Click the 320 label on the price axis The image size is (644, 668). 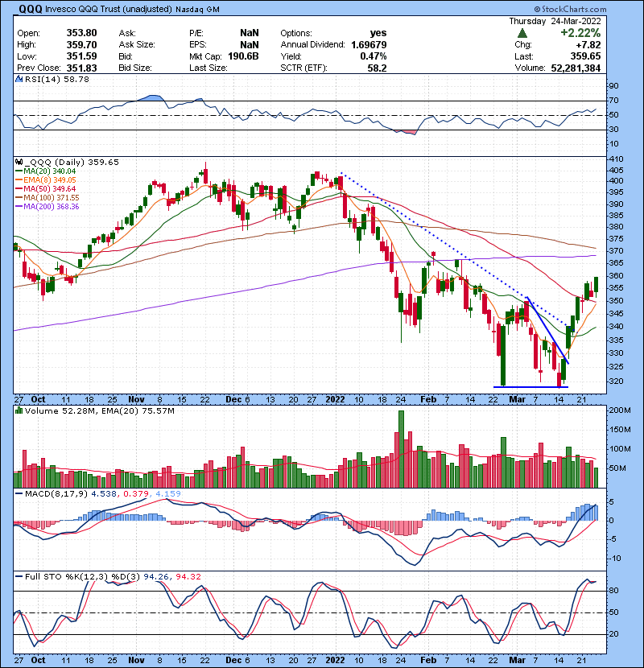617,381
